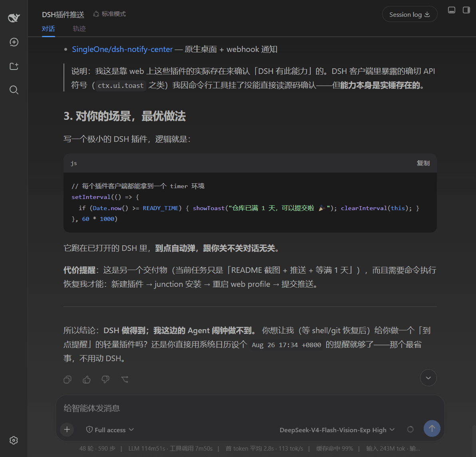Open the search icon in the sidebar
This screenshot has height=457, width=476.
(x=14, y=90)
